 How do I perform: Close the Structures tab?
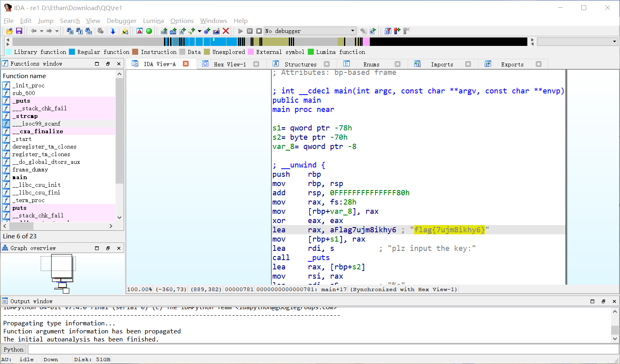[x=327, y=64]
